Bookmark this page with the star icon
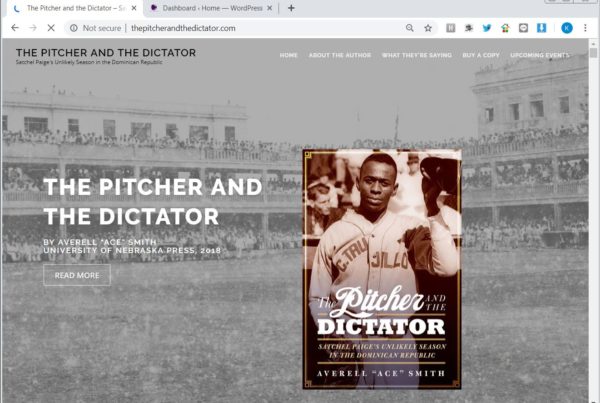The image size is (600, 403). (428, 28)
